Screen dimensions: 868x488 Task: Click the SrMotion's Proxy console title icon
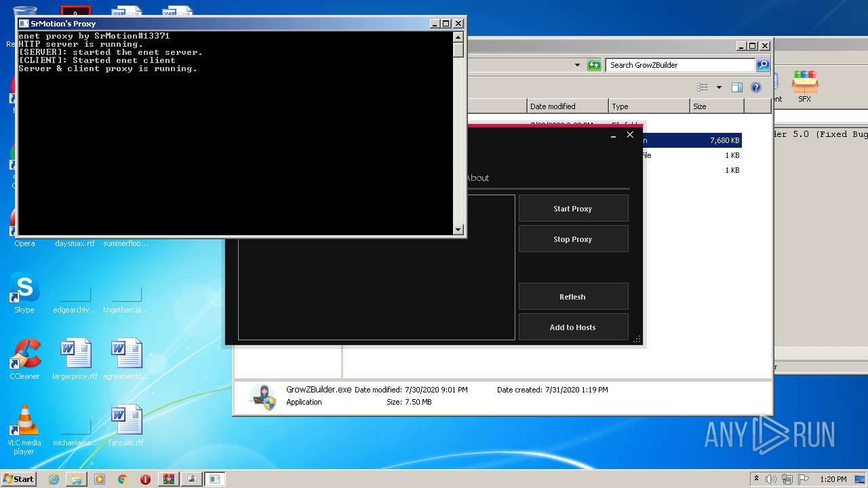tap(24, 23)
